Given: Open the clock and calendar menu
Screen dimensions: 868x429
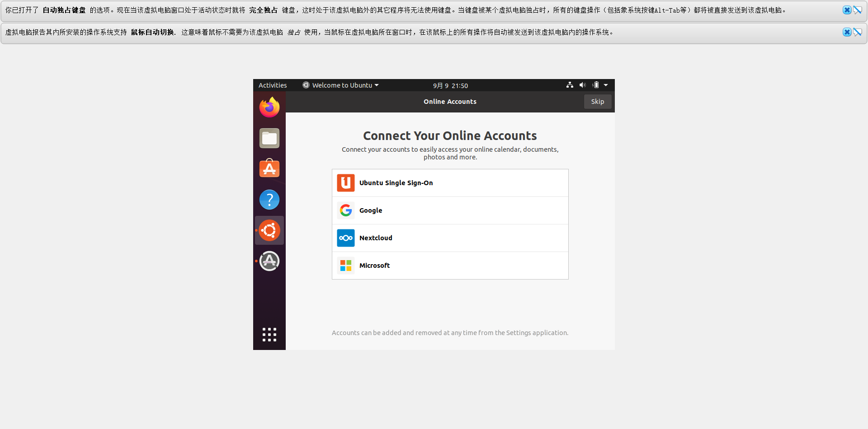Looking at the screenshot, I should click(x=450, y=85).
